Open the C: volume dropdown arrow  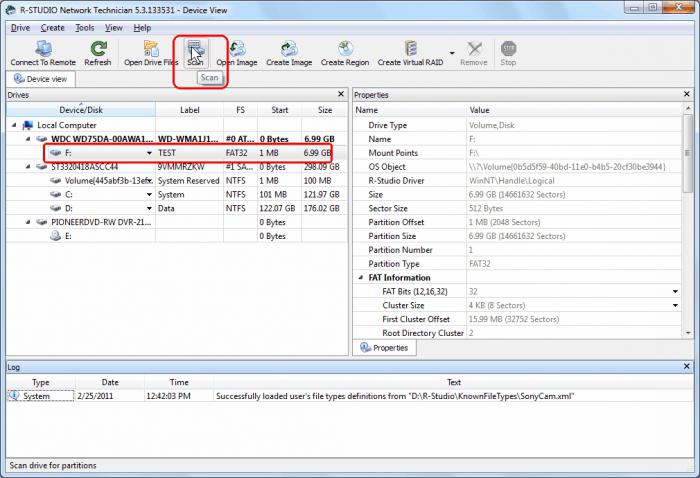[149, 195]
